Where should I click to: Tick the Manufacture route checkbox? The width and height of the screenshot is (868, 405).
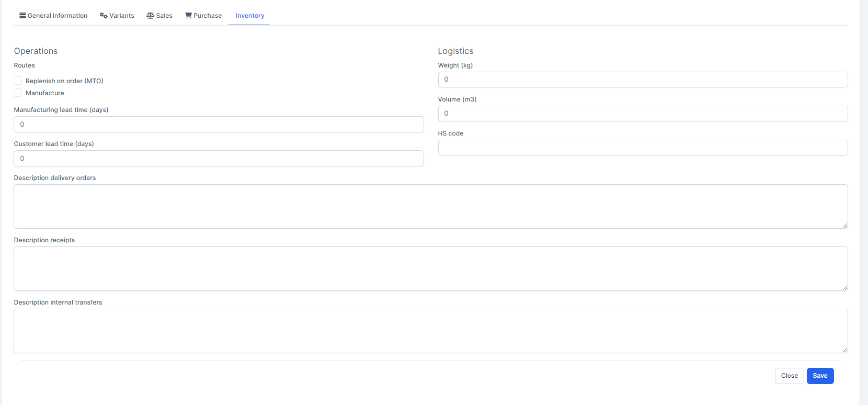pyautogui.click(x=18, y=93)
